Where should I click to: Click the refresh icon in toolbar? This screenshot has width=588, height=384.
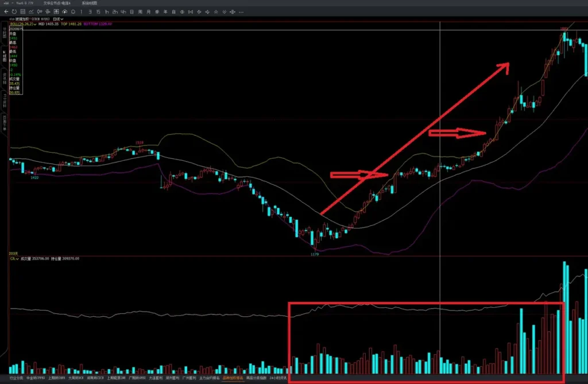click(14, 12)
